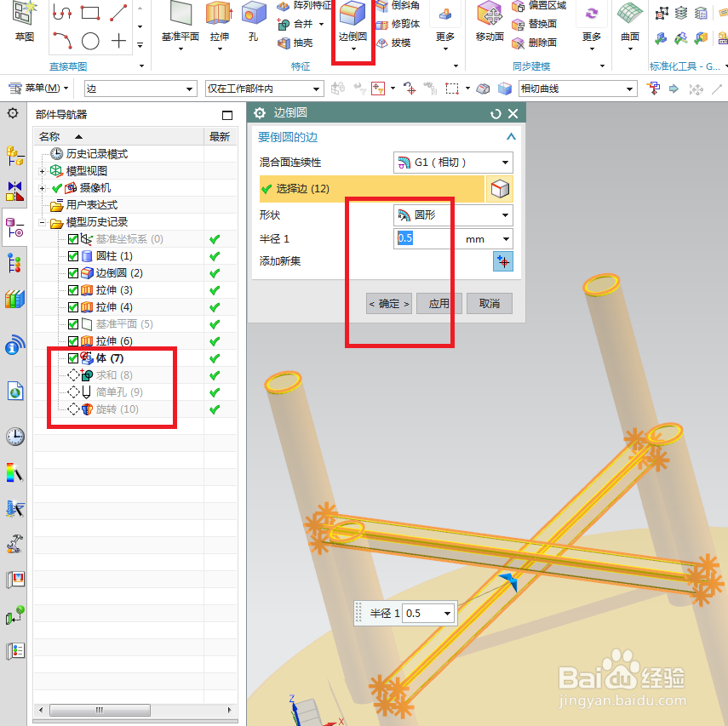Screen dimensions: 728x726
Task: Click the 孔 hole tool
Action: (253, 21)
